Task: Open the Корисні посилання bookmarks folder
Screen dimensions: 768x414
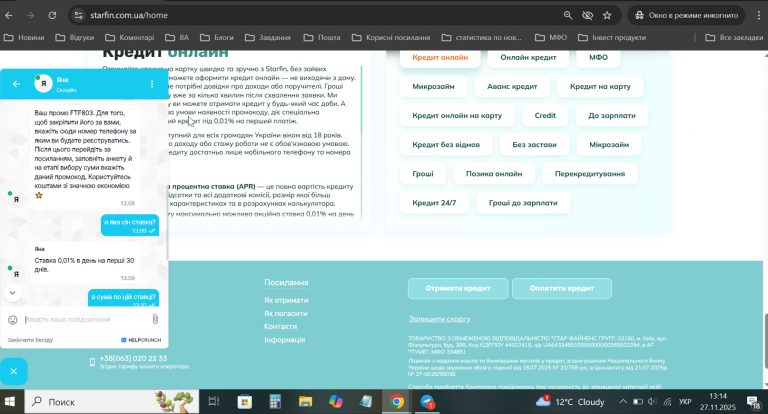Action: pyautogui.click(x=391, y=37)
